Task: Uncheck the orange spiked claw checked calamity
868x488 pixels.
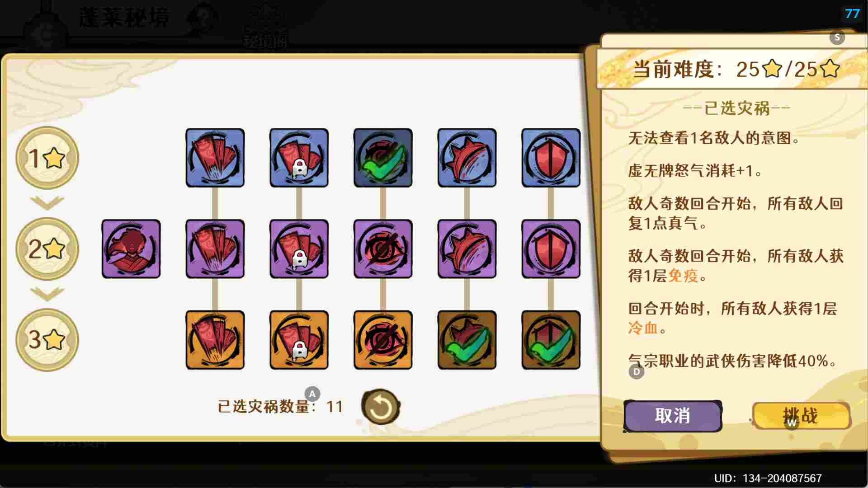Action: coord(467,340)
